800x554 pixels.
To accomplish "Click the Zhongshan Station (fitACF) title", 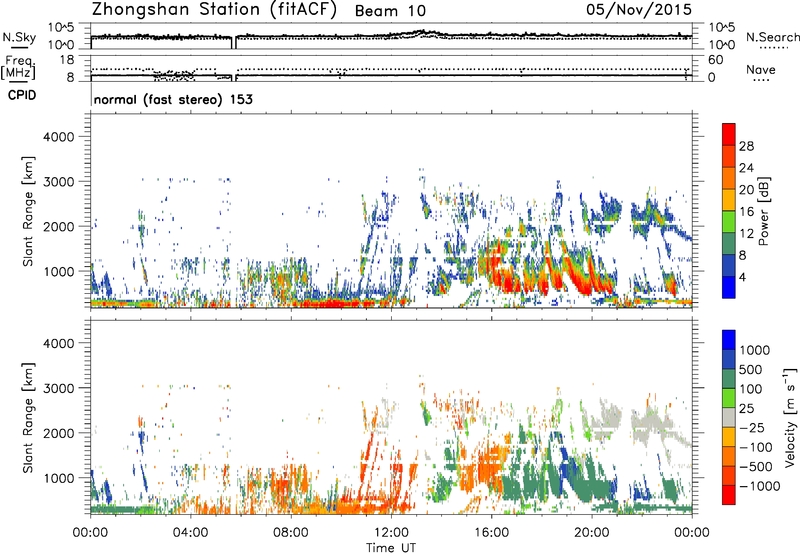I will (x=214, y=10).
